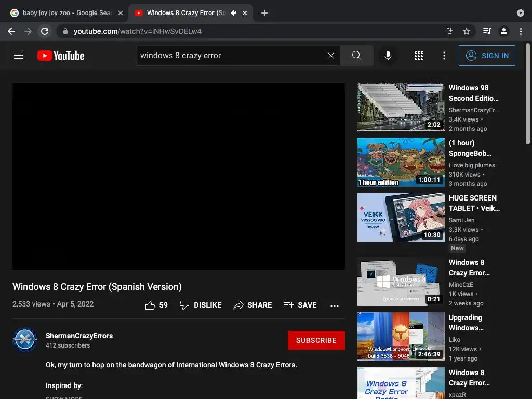The width and height of the screenshot is (532, 399).
Task: Go to YouTube home via logo
Action: tap(61, 56)
